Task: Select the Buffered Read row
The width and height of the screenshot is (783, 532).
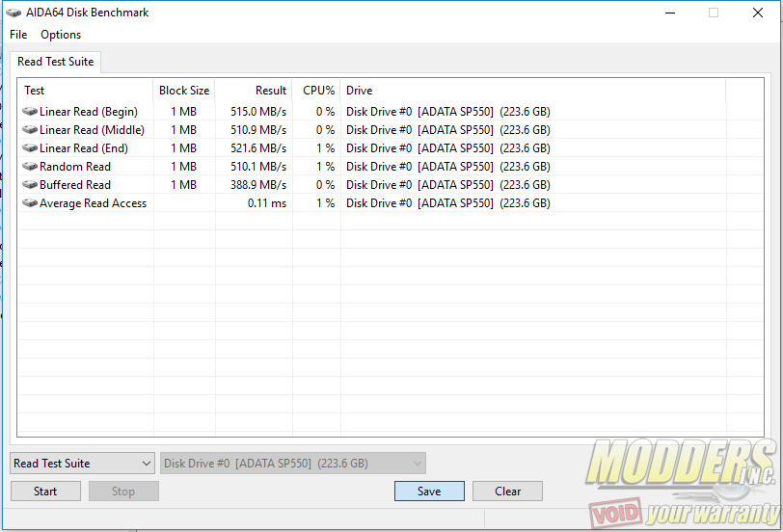Action: click(x=391, y=185)
